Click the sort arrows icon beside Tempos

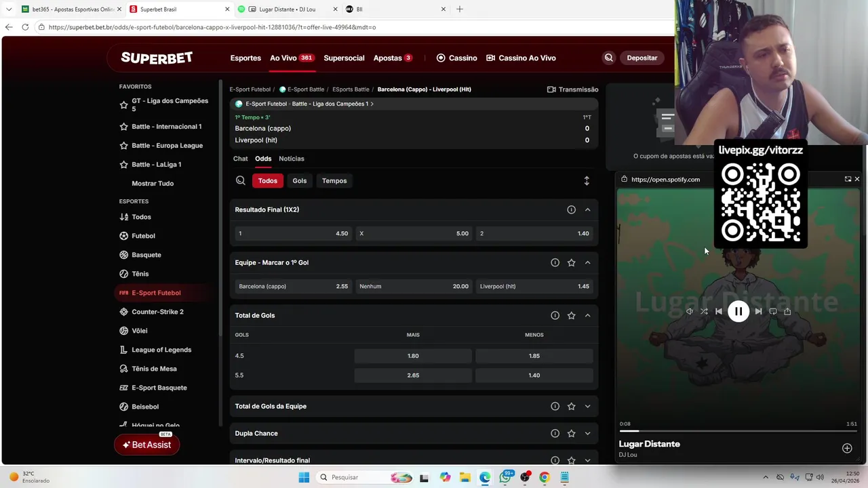pos(587,180)
